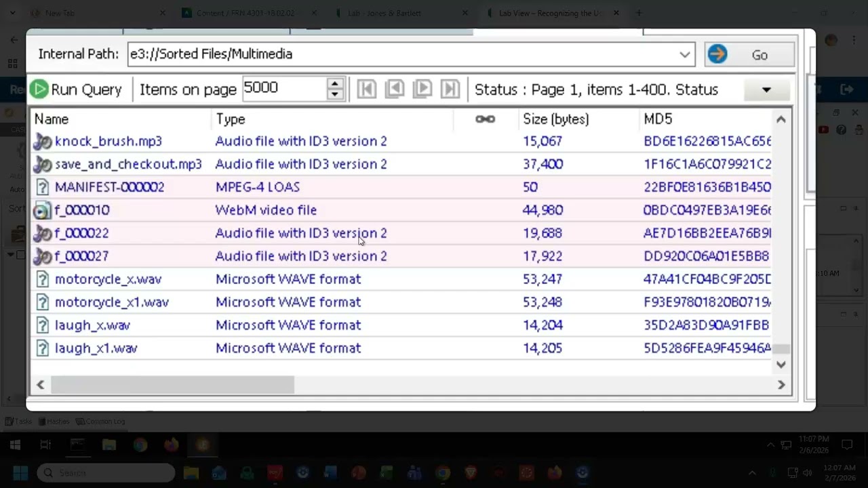Image resolution: width=868 pixels, height=488 pixels.
Task: Click the unknown-file icon beside MANIFEST-000002
Action: 42,187
